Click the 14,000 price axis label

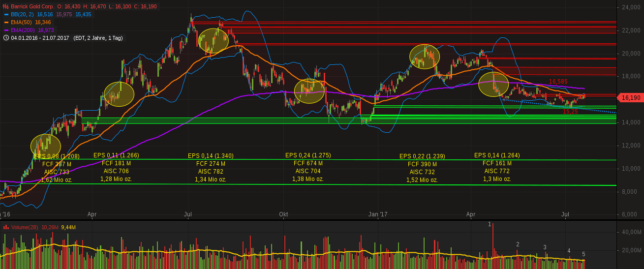630,122
